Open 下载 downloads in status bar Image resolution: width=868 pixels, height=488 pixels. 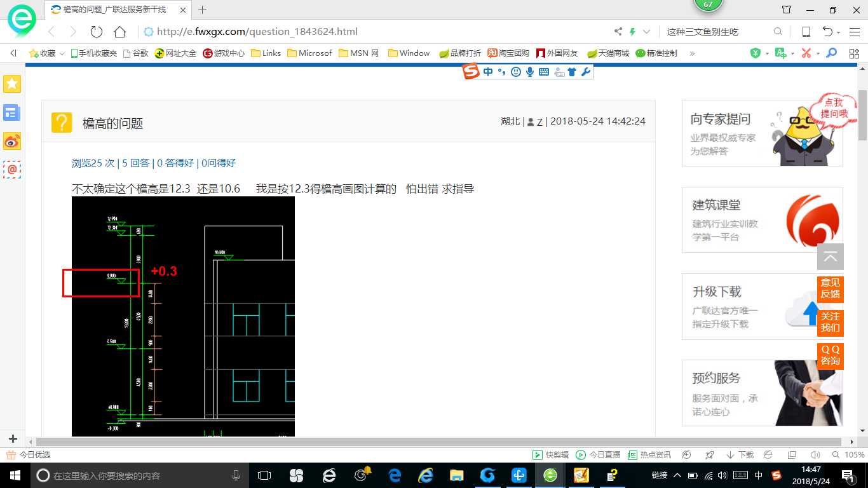click(x=740, y=455)
